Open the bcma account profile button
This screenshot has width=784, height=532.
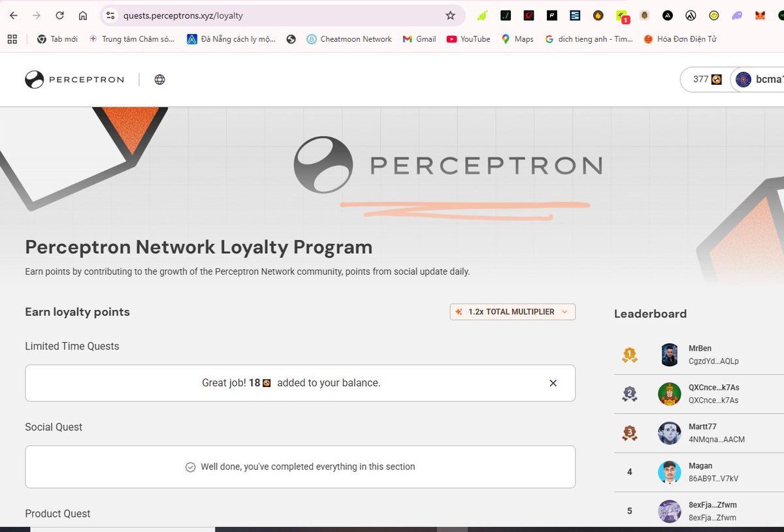tap(758, 80)
